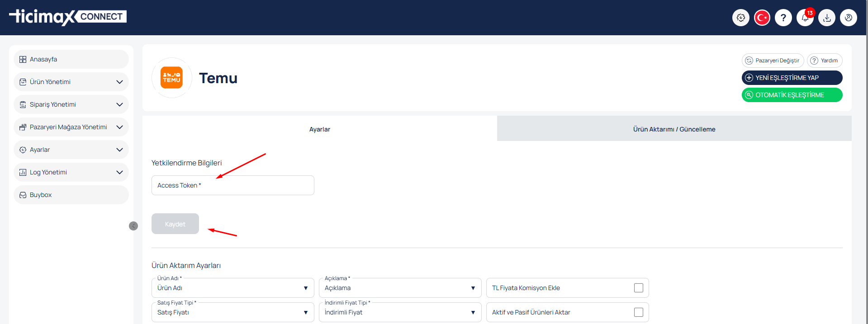Open the İndirimli Fiyat Tipi dropdown
Image resolution: width=868 pixels, height=324 pixels.
[400, 312]
